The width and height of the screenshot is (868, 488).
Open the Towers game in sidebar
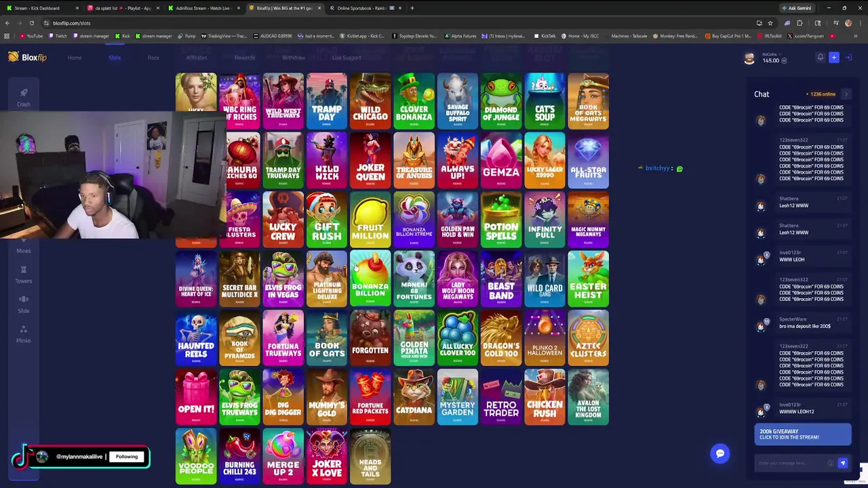pyautogui.click(x=24, y=274)
